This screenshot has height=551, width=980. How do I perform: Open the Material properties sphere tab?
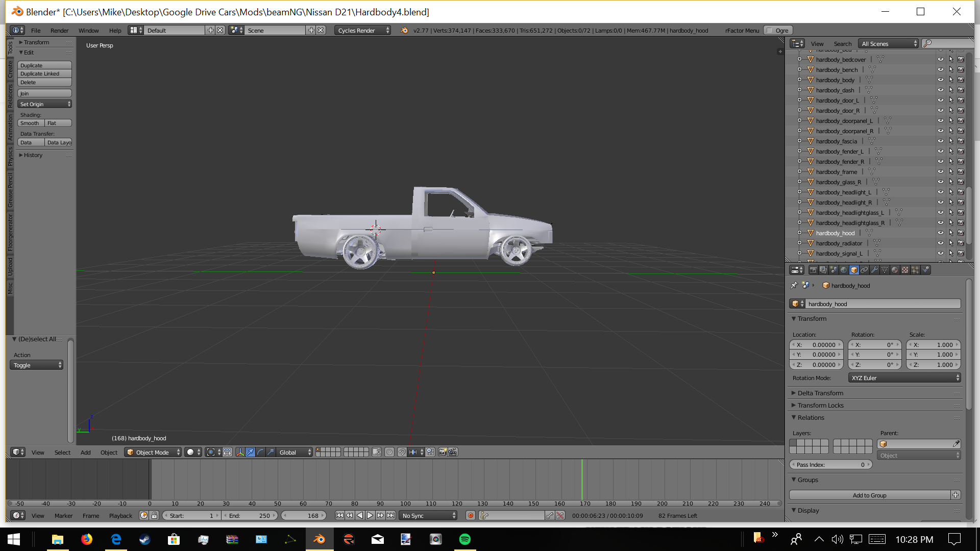[x=895, y=270]
